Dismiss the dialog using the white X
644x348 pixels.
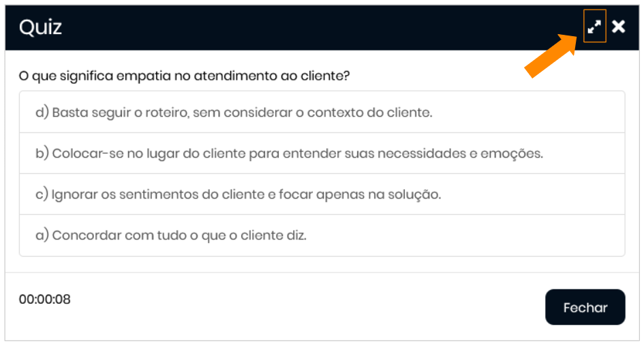coord(618,27)
